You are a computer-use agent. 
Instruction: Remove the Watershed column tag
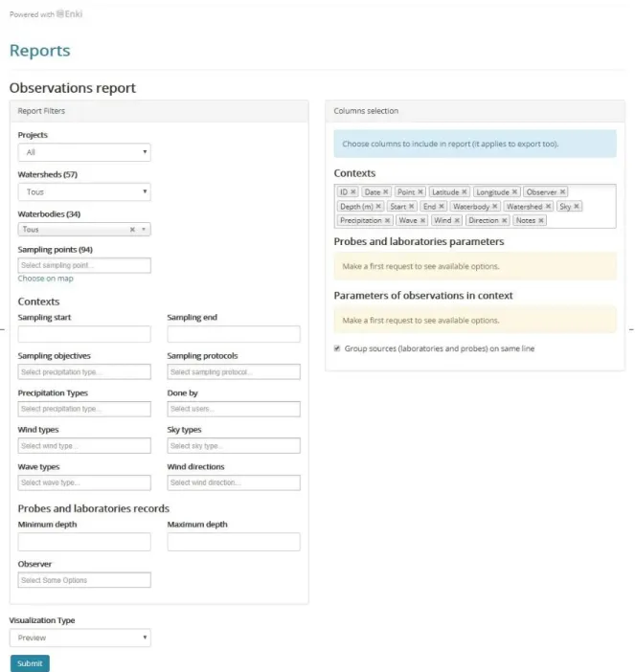coord(548,206)
